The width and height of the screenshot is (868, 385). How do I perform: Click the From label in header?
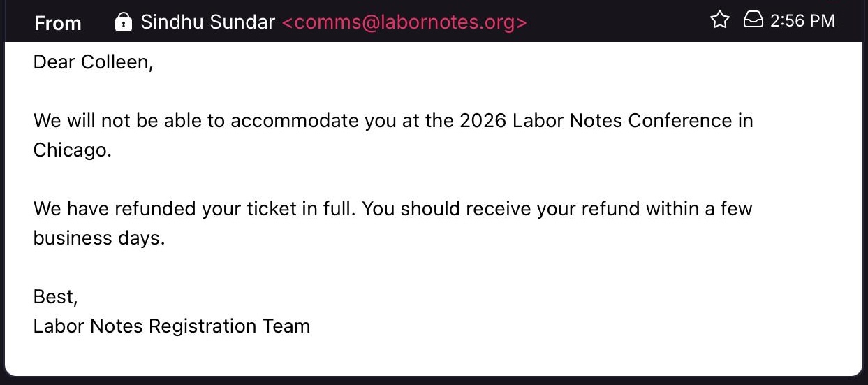tap(58, 23)
